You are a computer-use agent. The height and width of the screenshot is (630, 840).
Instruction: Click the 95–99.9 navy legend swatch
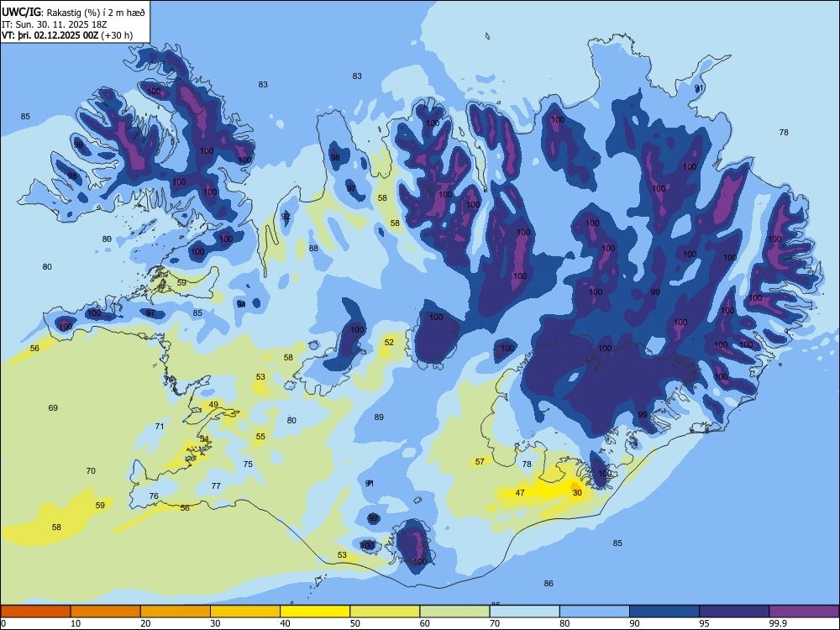[734, 612]
